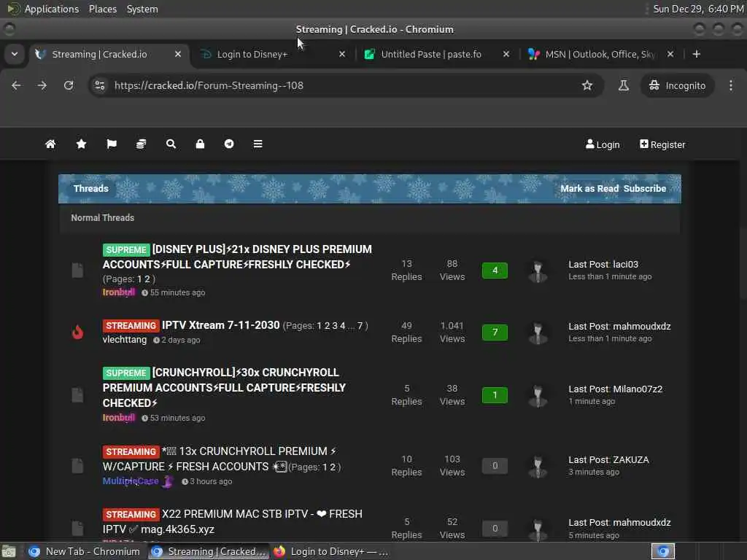The image size is (747, 560).
Task: Click the Register link
Action: pyautogui.click(x=662, y=144)
